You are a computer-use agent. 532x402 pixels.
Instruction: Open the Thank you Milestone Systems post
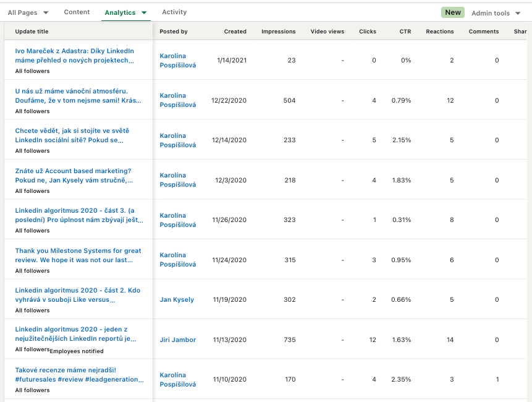click(78, 255)
